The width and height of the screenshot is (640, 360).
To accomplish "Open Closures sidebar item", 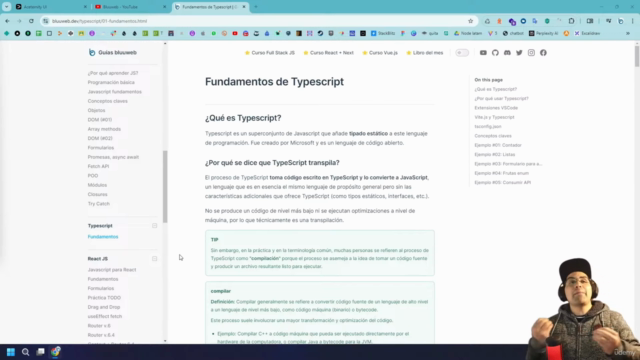I will click(x=98, y=194).
